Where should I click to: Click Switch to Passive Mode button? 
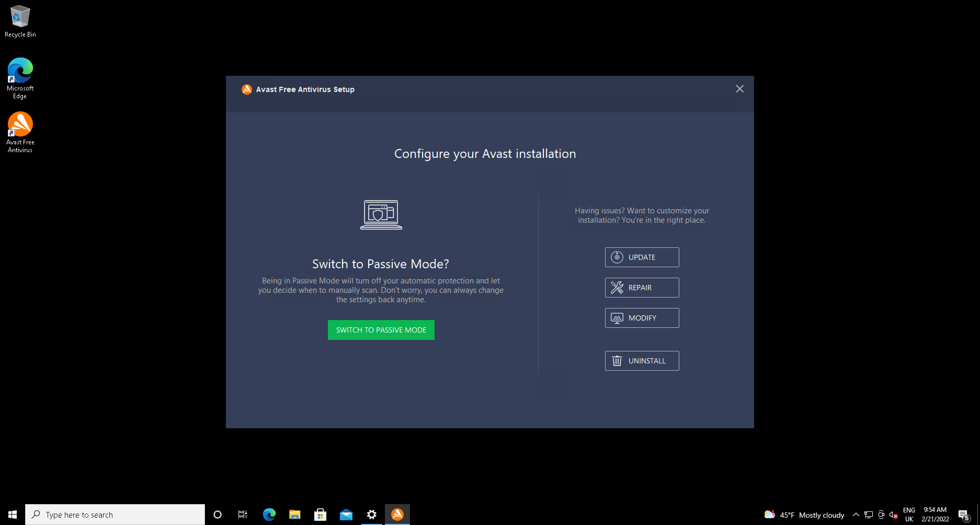point(381,330)
